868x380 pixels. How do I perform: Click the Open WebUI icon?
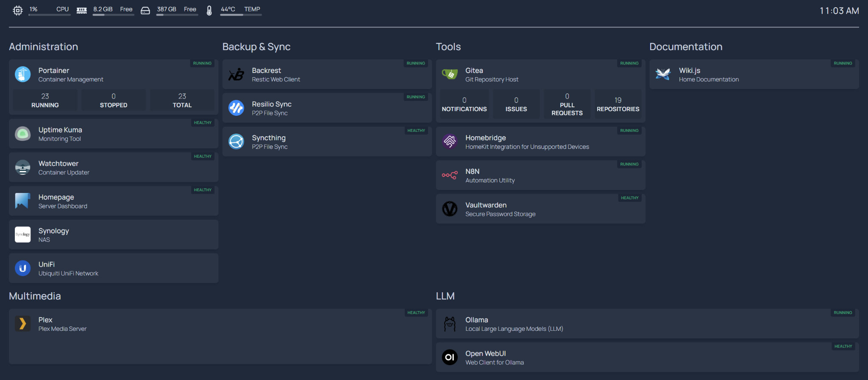(x=450, y=358)
